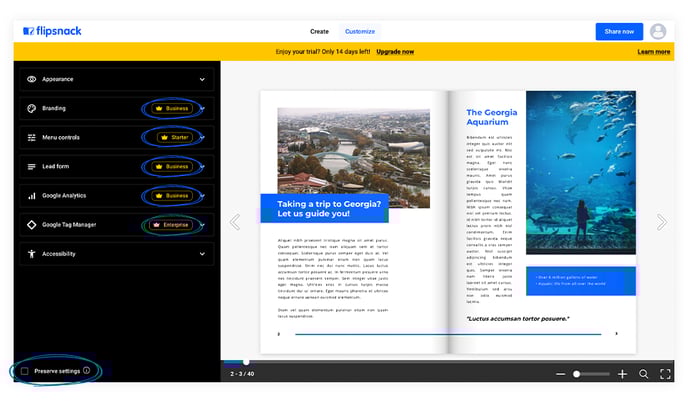This screenshot has width=688, height=403.
Task: Click the Menu controls sliders icon
Action: [32, 137]
